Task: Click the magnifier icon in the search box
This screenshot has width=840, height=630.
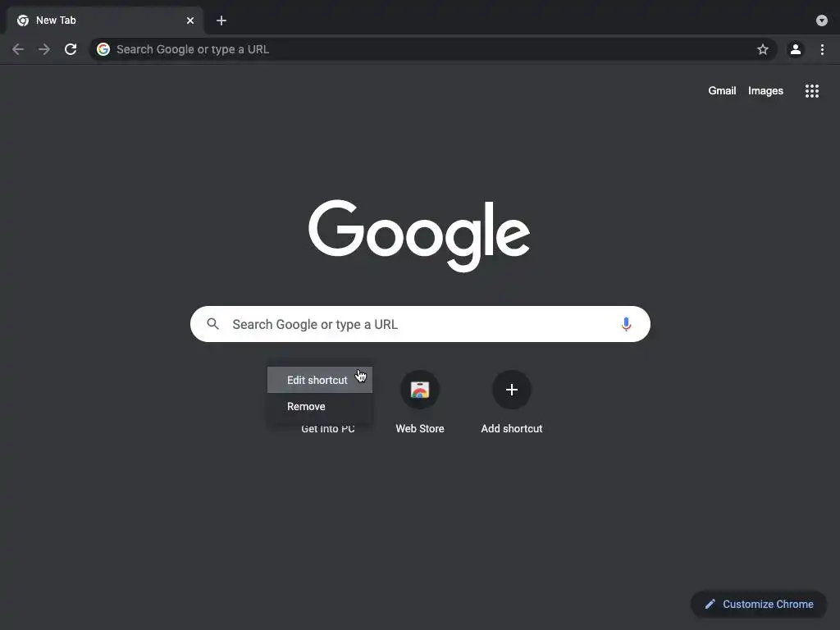Action: (x=212, y=324)
